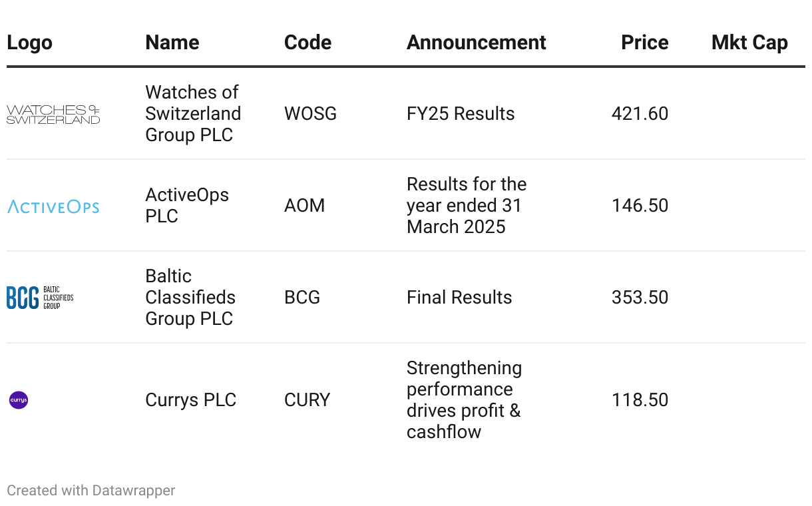Open the Created with Datawrapper link
The height and width of the screenshot is (506, 812).
(x=91, y=491)
